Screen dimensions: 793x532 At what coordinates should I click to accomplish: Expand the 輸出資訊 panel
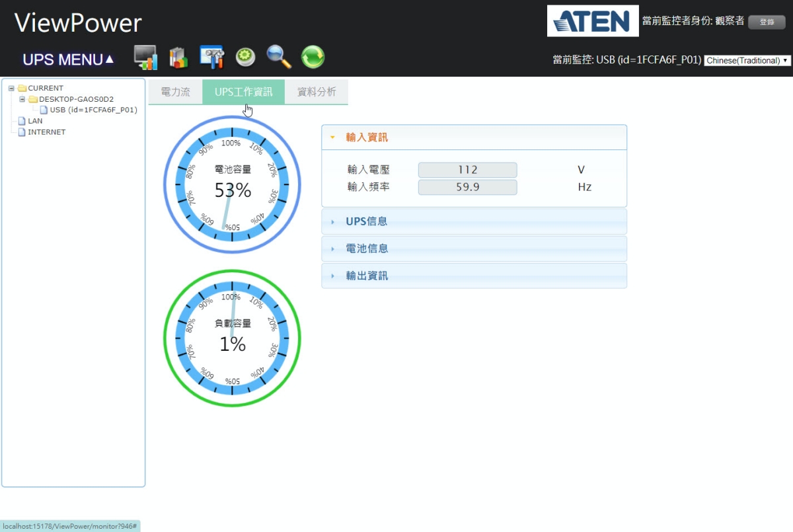tap(474, 276)
